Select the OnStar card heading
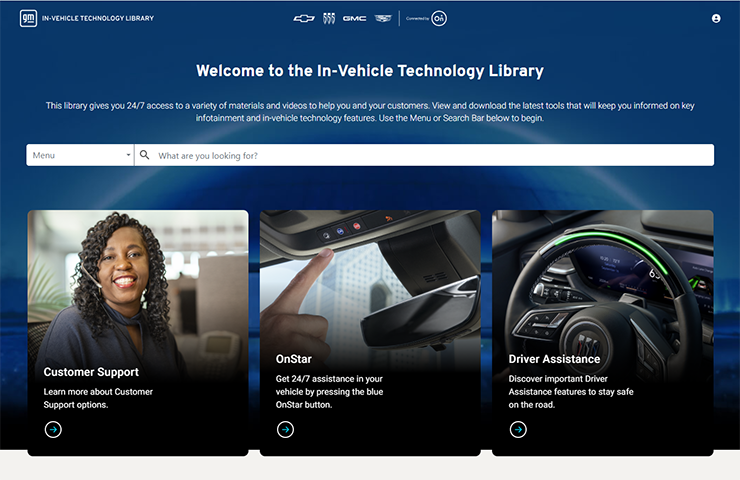Screen dimensions: 740x480 294,359
